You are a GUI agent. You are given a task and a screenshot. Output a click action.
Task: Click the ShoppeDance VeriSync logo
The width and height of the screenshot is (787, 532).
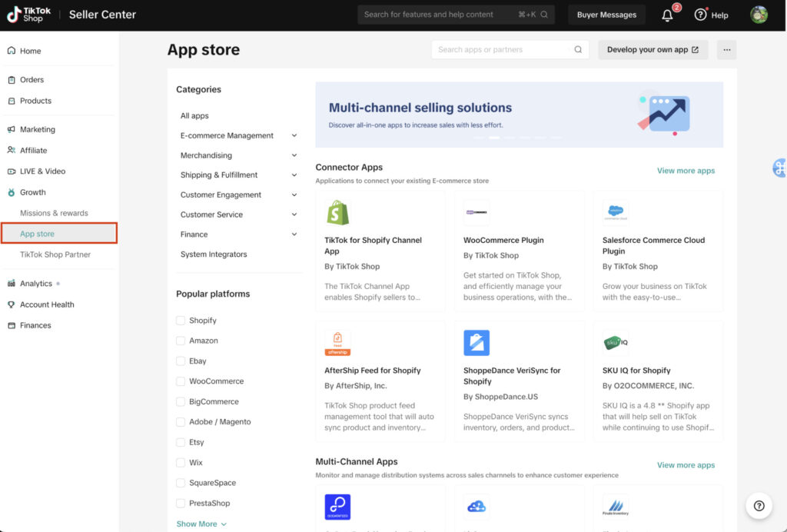[477, 343]
